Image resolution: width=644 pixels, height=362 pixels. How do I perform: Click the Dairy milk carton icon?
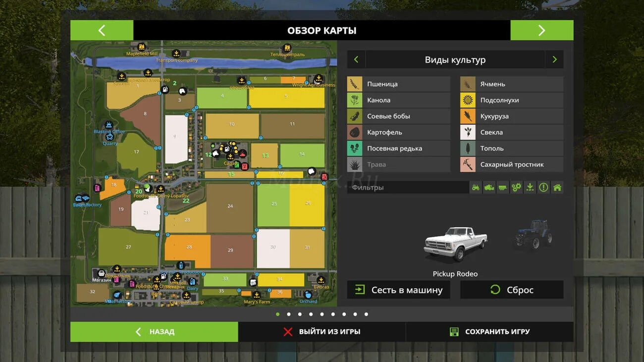coord(192,282)
